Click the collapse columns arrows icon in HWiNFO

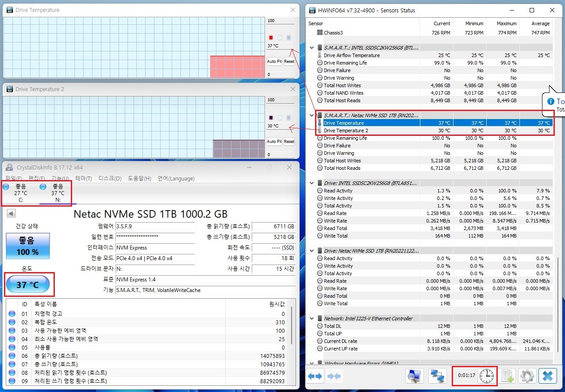pos(334,376)
